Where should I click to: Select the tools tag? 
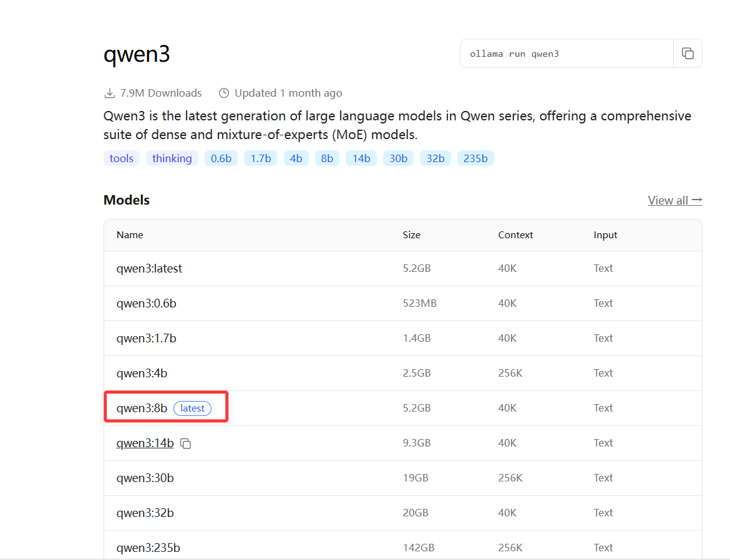pos(122,158)
